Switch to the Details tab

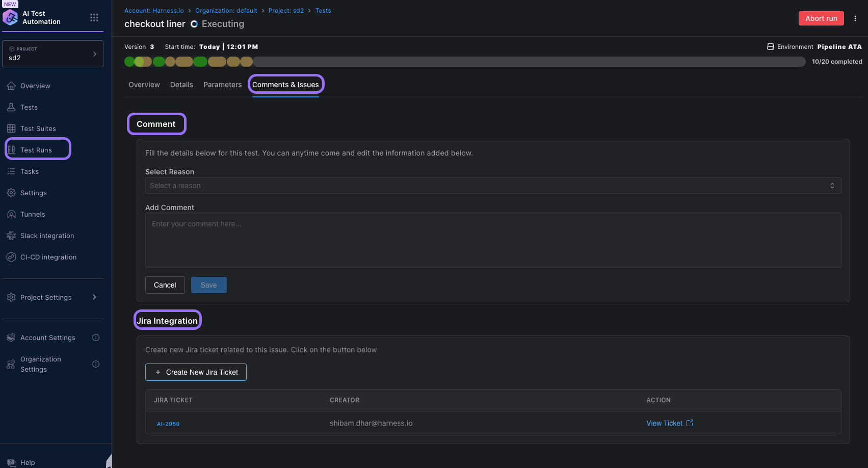pyautogui.click(x=181, y=85)
